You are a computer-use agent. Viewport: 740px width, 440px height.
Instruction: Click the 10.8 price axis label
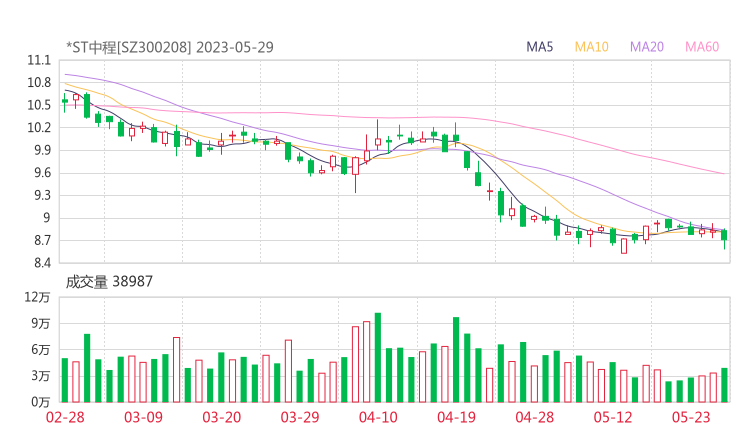click(x=39, y=83)
